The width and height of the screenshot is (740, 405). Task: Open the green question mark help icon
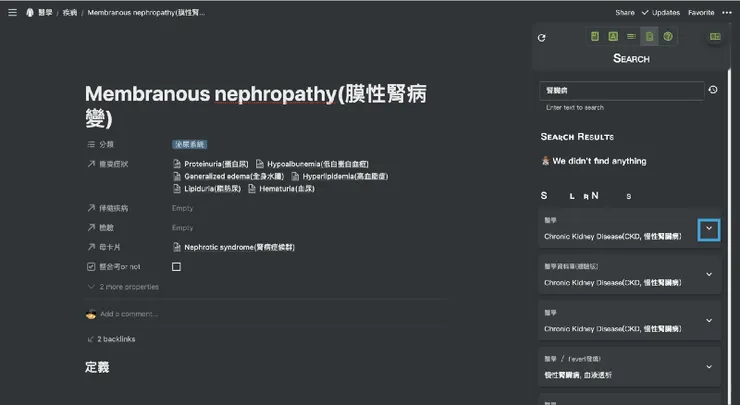(x=668, y=36)
